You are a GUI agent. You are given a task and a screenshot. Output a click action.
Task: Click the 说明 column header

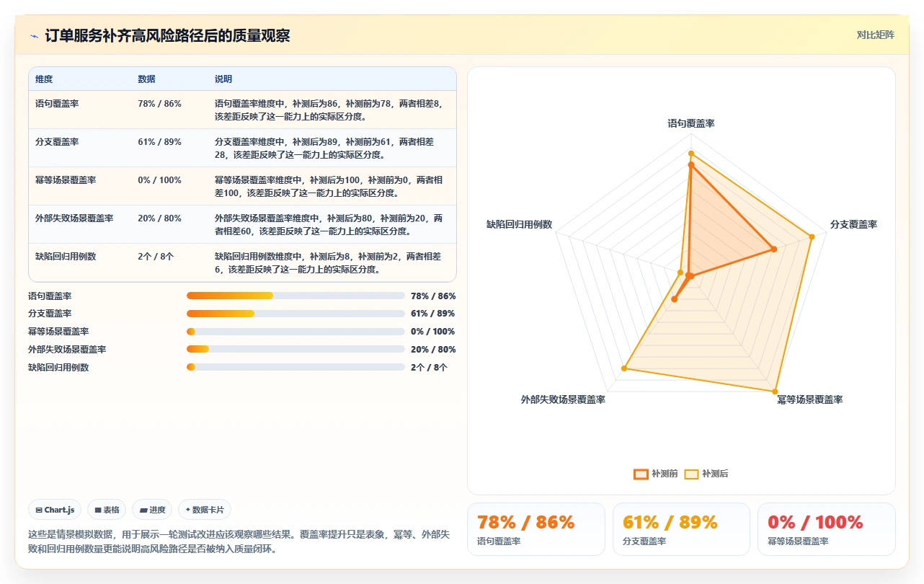coord(223,79)
